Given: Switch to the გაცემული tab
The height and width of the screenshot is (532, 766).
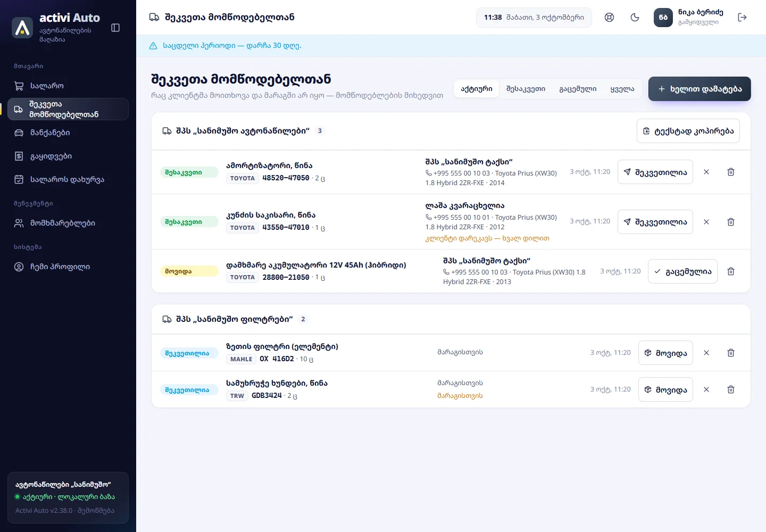Looking at the screenshot, I should click(x=578, y=89).
